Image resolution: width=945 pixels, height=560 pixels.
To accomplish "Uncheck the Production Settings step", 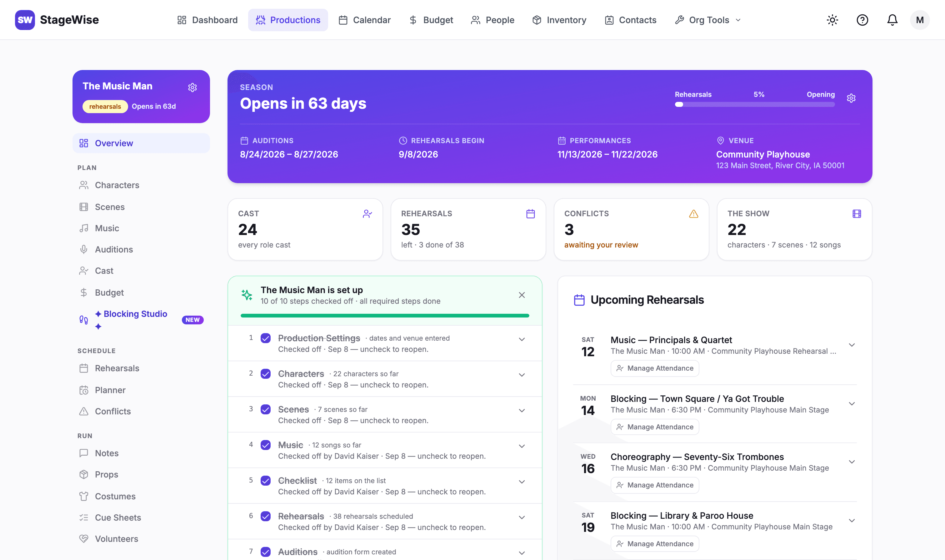I will click(x=266, y=338).
